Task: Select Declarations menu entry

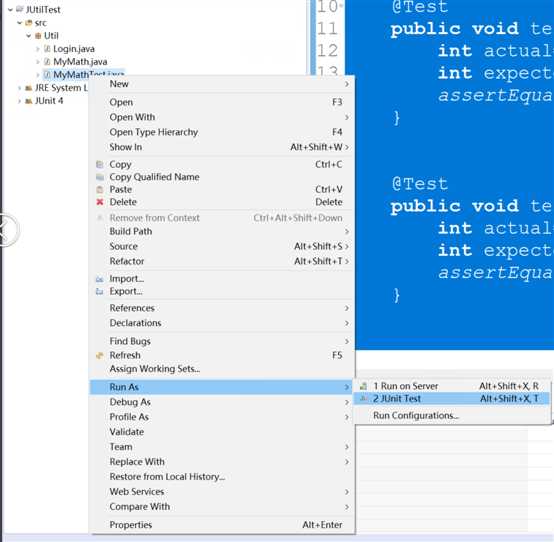Action: click(222, 323)
